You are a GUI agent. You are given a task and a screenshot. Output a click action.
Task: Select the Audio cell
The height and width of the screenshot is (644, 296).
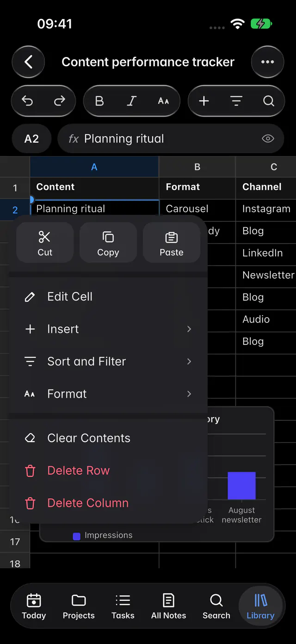[266, 319]
